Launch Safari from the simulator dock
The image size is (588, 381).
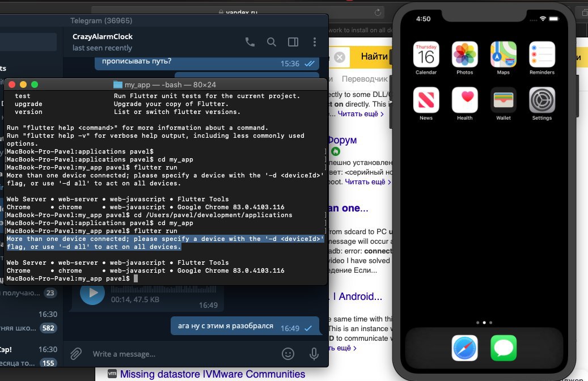pyautogui.click(x=464, y=348)
